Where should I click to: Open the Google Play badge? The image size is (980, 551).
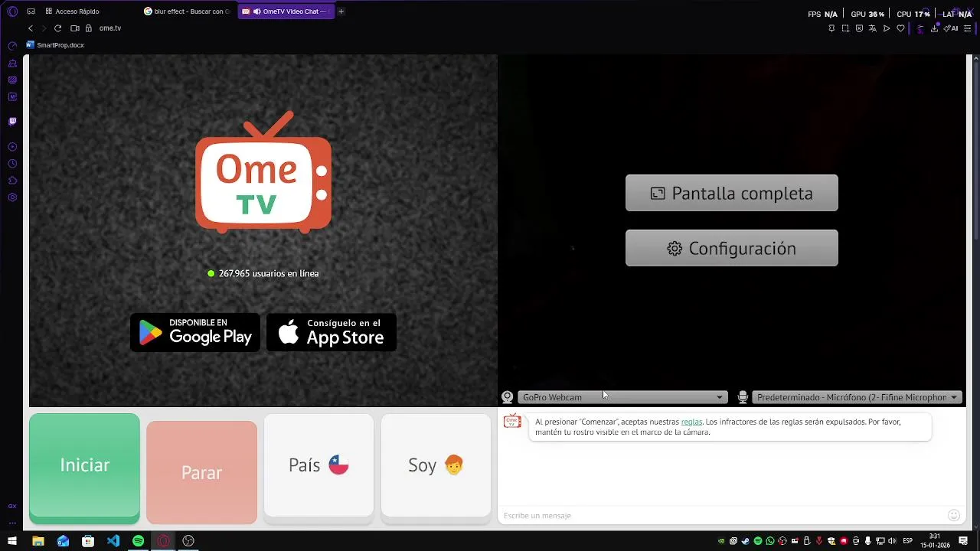(x=195, y=332)
